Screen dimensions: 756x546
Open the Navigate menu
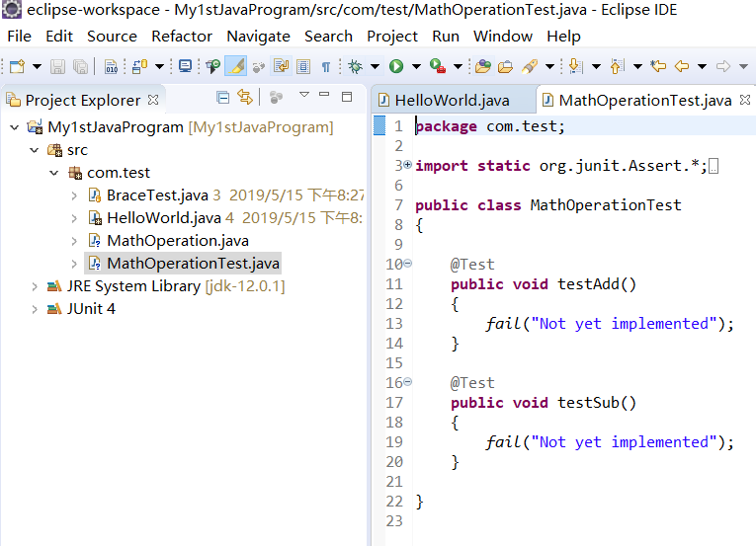coord(259,37)
